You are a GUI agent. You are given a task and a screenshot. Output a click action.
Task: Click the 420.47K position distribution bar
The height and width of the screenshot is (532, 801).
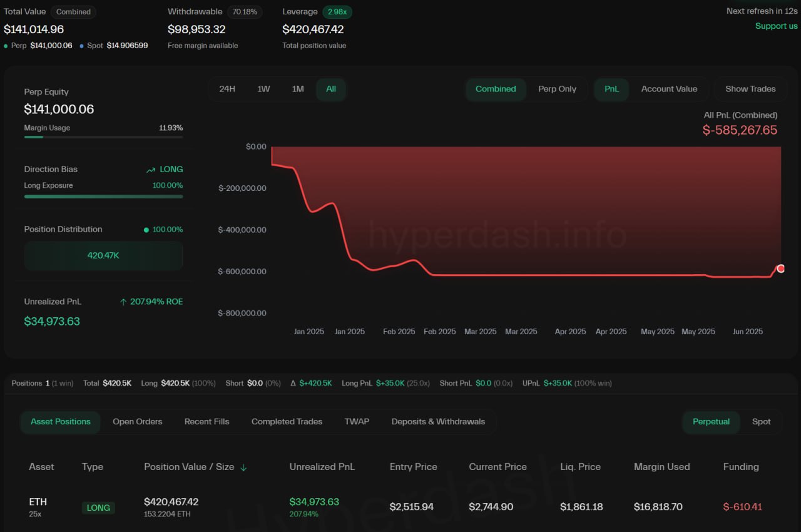(x=103, y=255)
